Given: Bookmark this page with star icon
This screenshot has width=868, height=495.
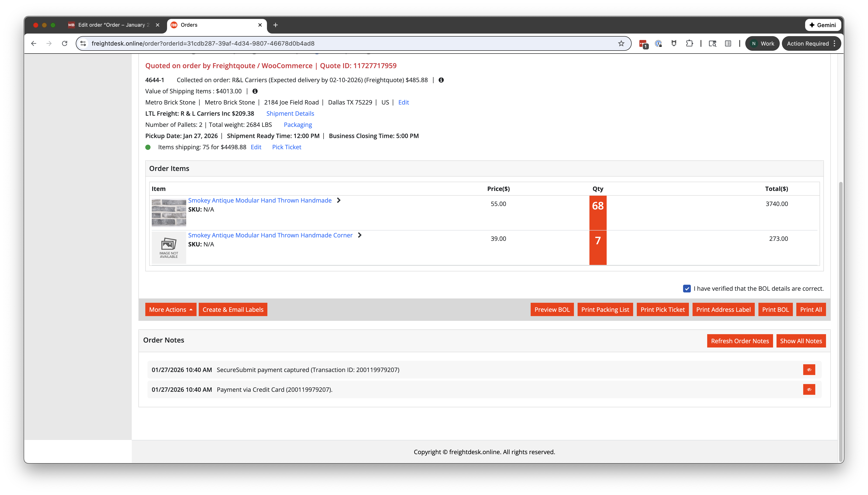Looking at the screenshot, I should point(621,43).
